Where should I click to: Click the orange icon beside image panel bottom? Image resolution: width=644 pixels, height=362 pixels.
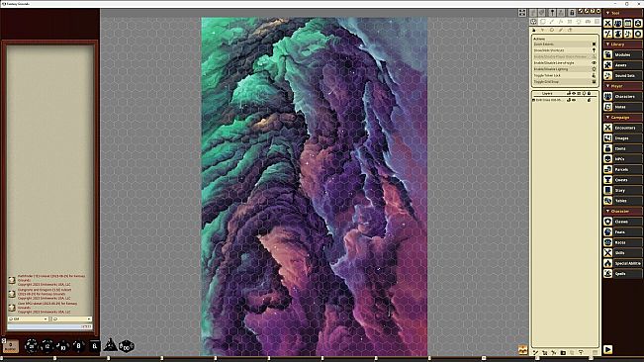(x=522, y=350)
